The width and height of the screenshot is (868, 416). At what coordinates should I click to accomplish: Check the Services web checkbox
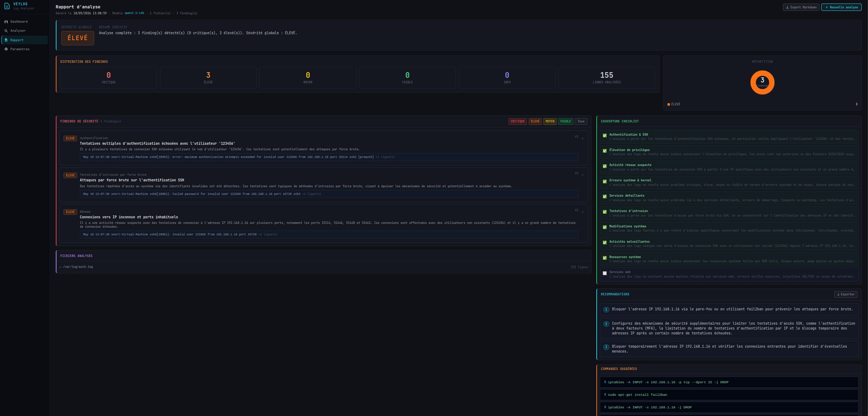pos(605,273)
